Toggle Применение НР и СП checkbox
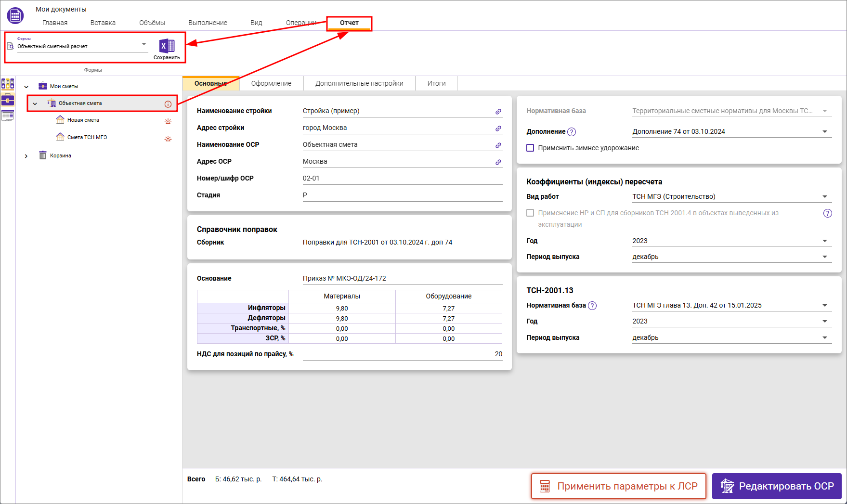 [x=530, y=213]
